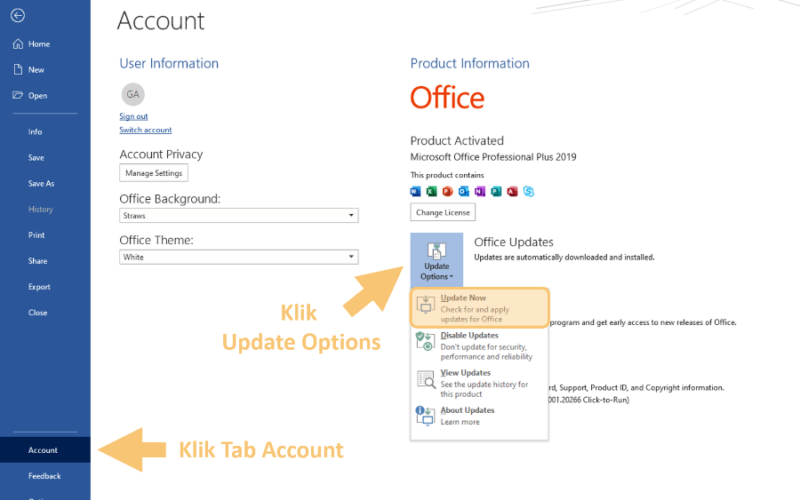Click the User Information heading
Viewport: 800px width, 500px height.
click(169, 63)
